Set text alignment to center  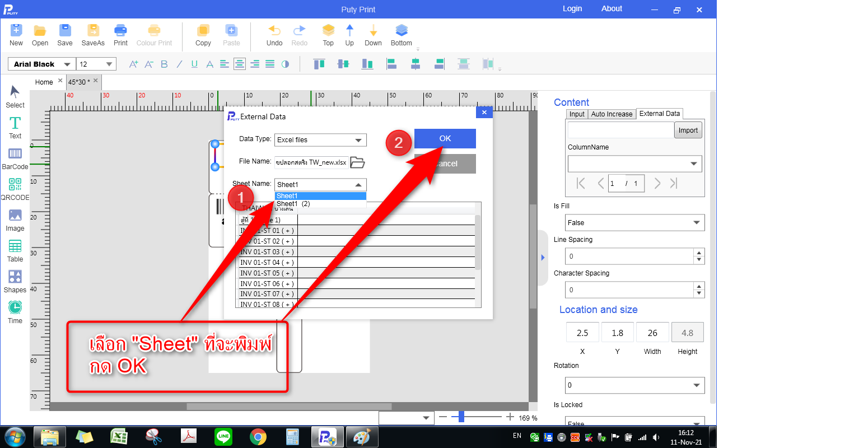240,64
